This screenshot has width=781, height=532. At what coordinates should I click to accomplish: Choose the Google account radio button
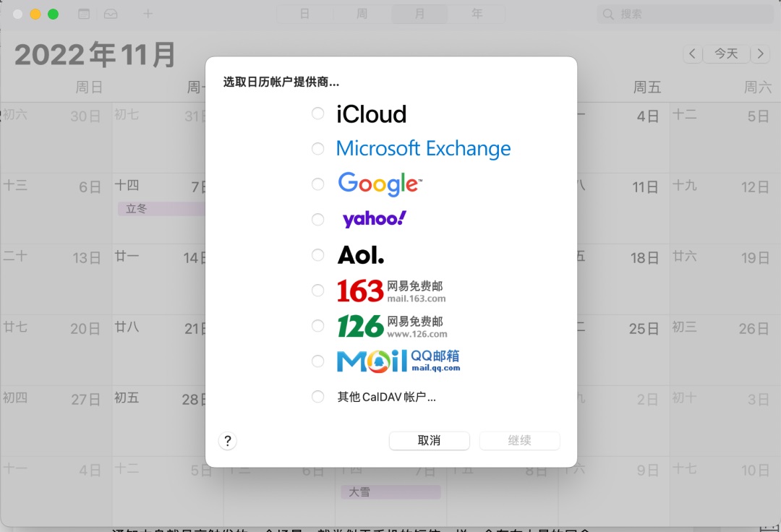click(x=317, y=184)
